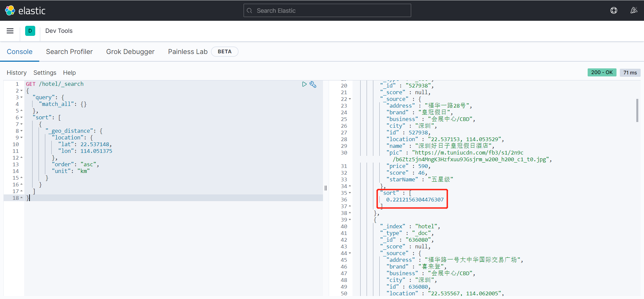Viewport: 644px width, 299px height.
Task: Click the "score" : 46 response line
Action: click(407, 173)
